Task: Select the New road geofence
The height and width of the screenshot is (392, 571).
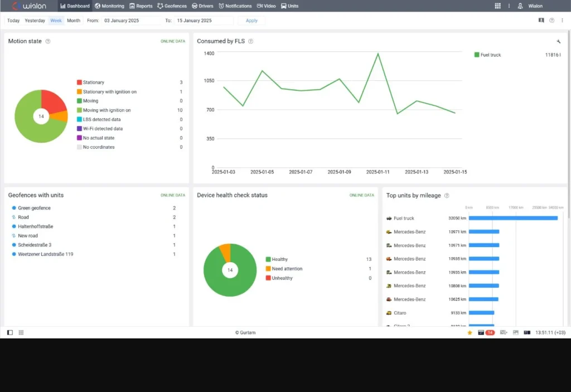Action: (x=94, y=236)
